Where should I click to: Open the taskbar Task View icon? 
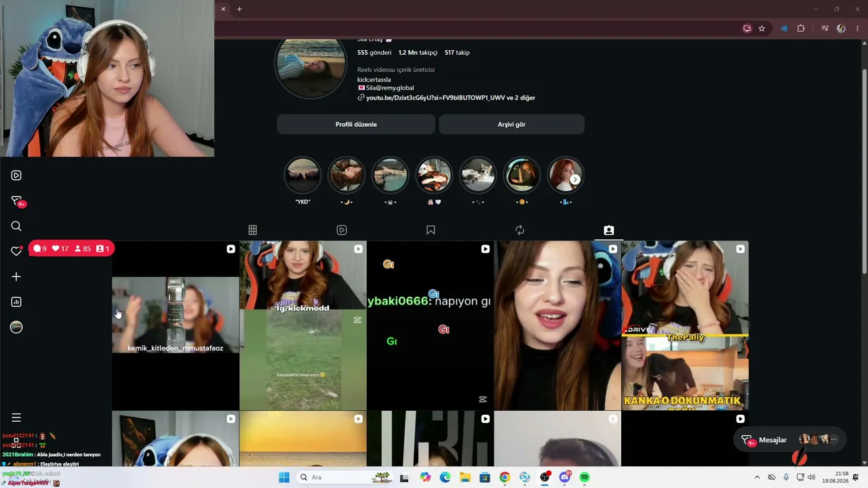point(404,477)
